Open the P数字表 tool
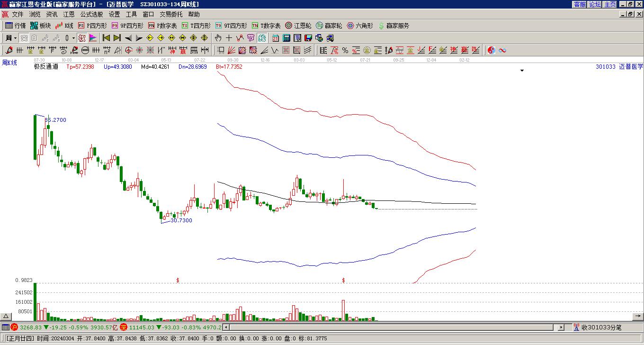The height and width of the screenshot is (345, 644). click(162, 26)
